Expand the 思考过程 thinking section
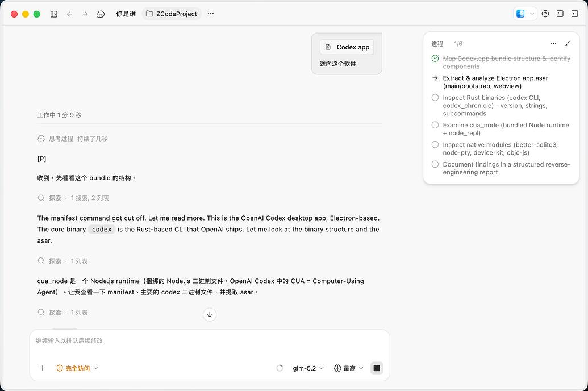The height and width of the screenshot is (391, 588). 72,139
